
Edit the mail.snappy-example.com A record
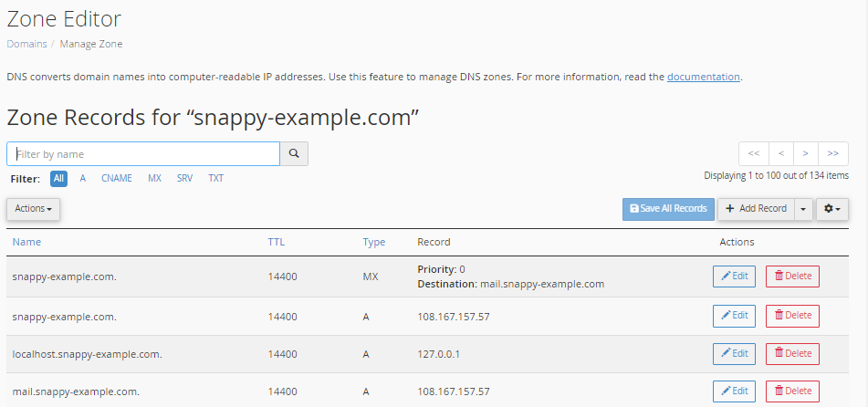pos(734,391)
